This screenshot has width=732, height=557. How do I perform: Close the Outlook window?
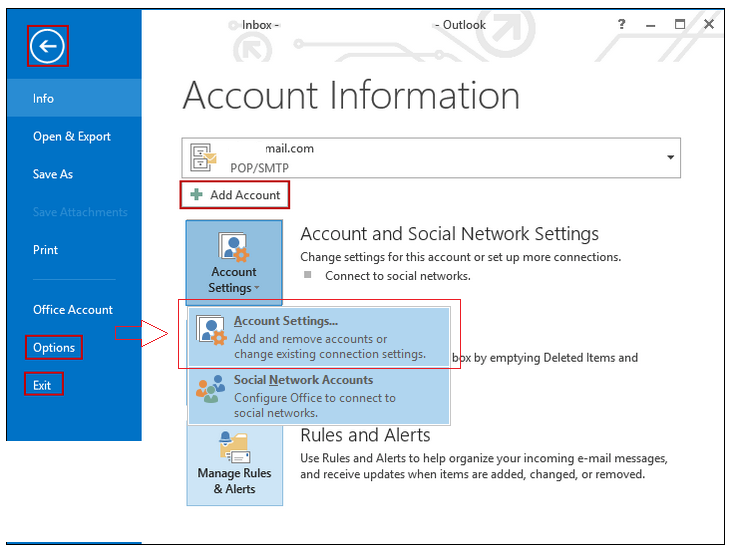tap(709, 24)
